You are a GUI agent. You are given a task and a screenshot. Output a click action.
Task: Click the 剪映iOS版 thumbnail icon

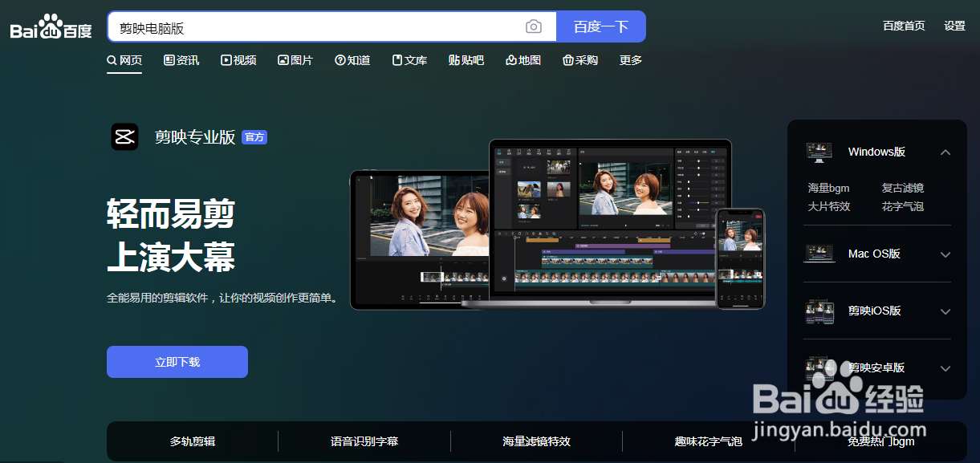coord(819,311)
